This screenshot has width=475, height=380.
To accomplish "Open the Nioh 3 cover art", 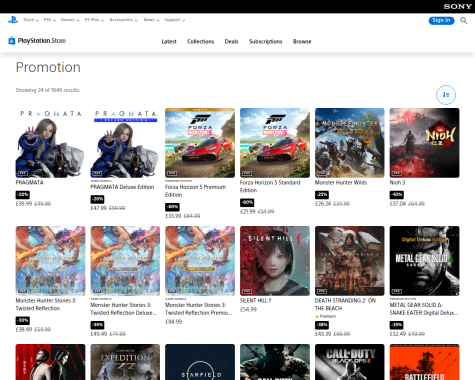I will (424, 143).
